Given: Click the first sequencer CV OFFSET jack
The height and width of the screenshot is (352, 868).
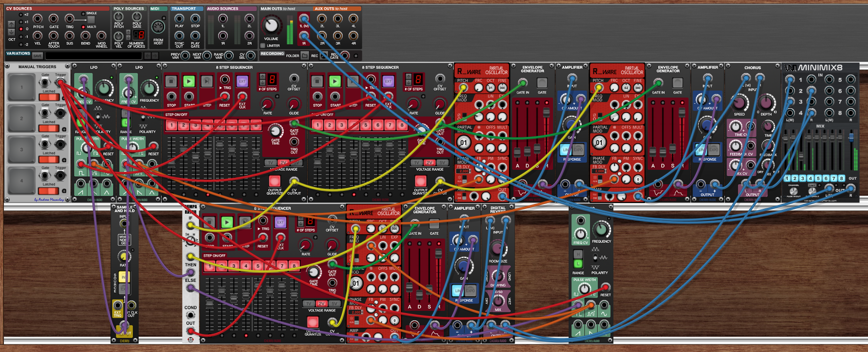Looking at the screenshot, I should click(294, 79).
